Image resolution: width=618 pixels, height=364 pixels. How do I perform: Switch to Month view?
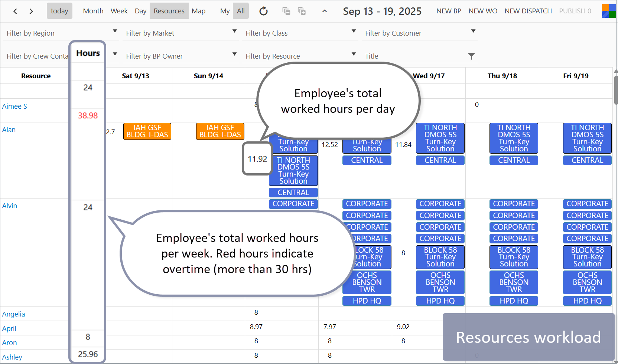point(93,11)
